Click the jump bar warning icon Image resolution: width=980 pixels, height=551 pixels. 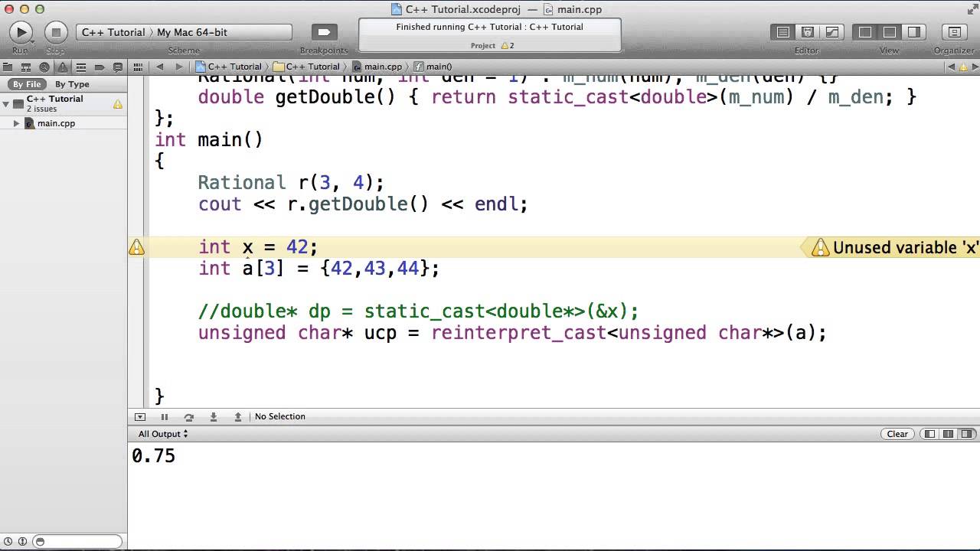pyautogui.click(x=962, y=67)
